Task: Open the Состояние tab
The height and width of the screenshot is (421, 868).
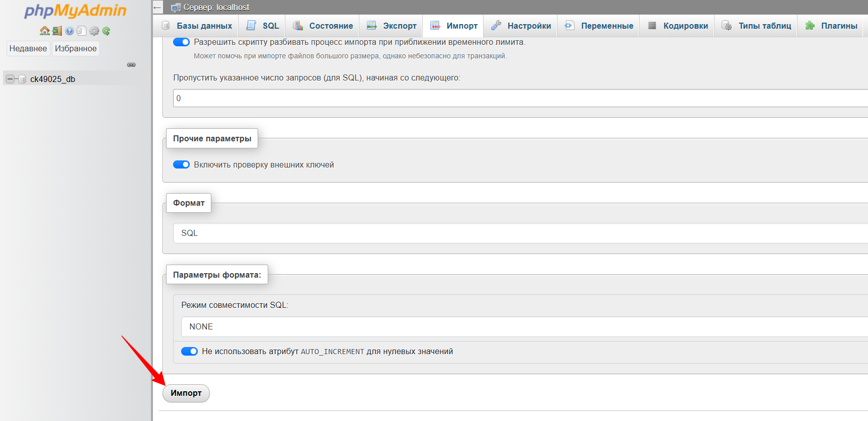Action: 323,26
